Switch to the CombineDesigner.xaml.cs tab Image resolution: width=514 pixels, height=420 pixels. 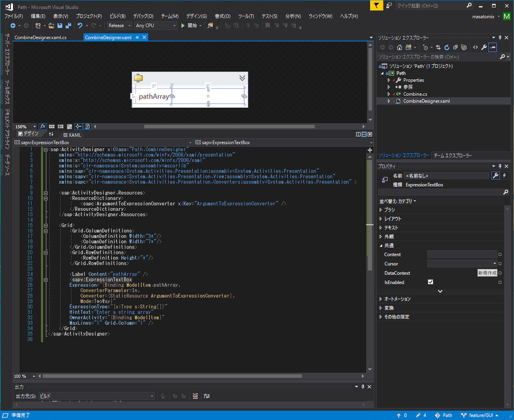tap(40, 38)
